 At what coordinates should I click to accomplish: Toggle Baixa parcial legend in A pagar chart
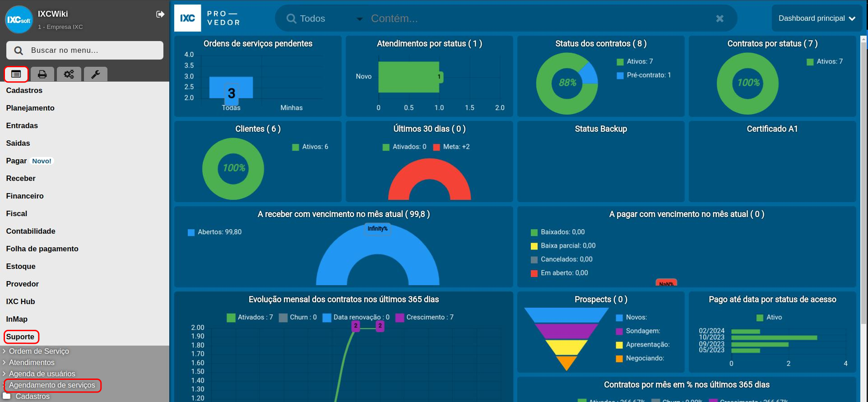click(x=563, y=245)
